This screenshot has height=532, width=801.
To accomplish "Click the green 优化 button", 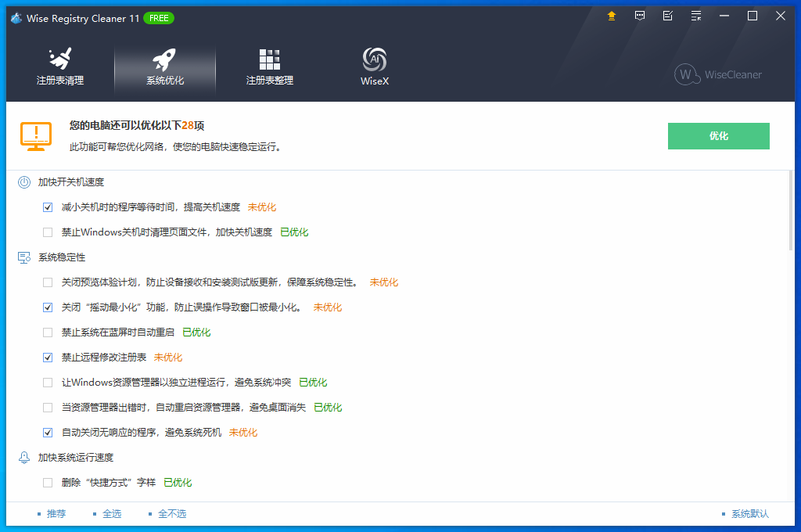I will [718, 135].
